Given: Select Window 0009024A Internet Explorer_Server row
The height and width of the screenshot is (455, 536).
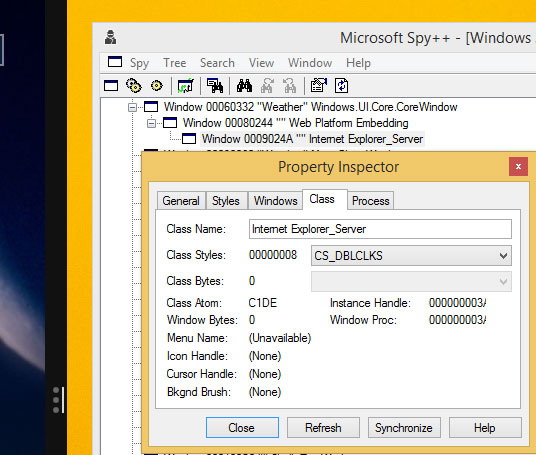Looking at the screenshot, I should (x=312, y=139).
